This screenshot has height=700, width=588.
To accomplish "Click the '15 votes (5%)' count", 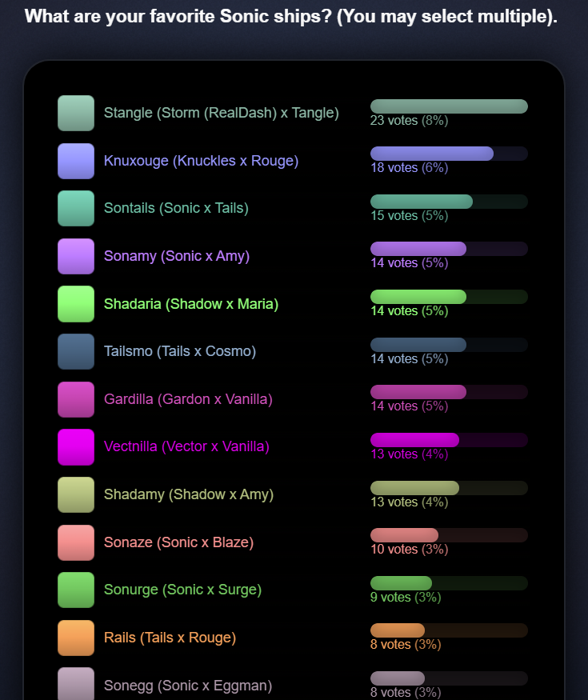I will (x=410, y=216).
